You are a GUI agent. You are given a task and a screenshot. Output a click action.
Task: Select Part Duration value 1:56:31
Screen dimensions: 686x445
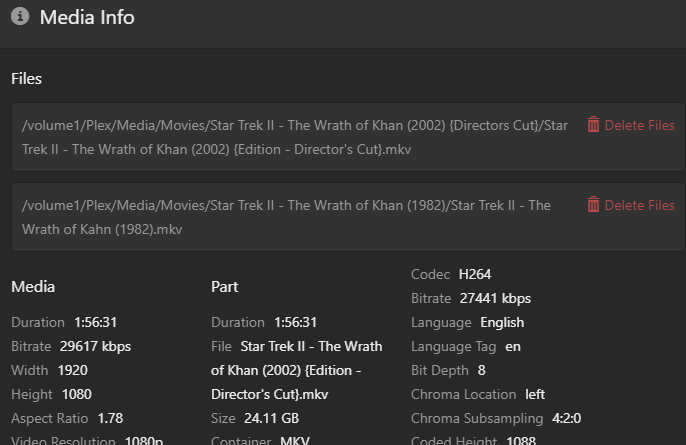click(x=295, y=322)
